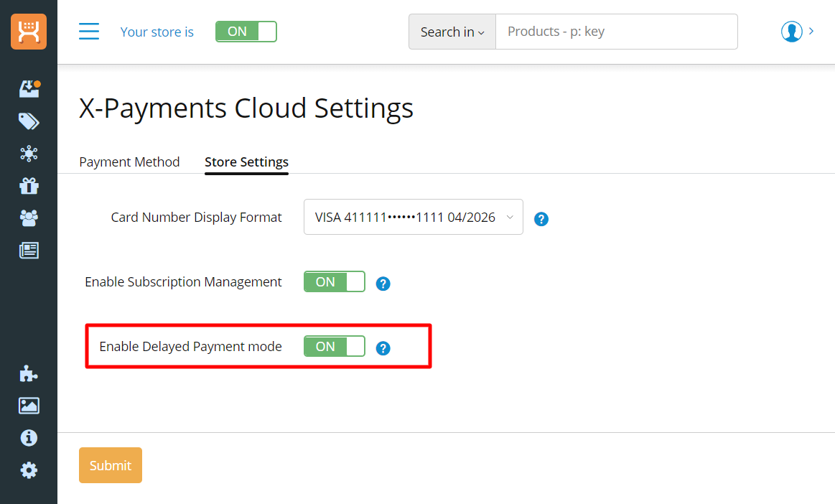Click help icon next to Subscription Management
This screenshot has height=504, width=835.
(x=383, y=284)
